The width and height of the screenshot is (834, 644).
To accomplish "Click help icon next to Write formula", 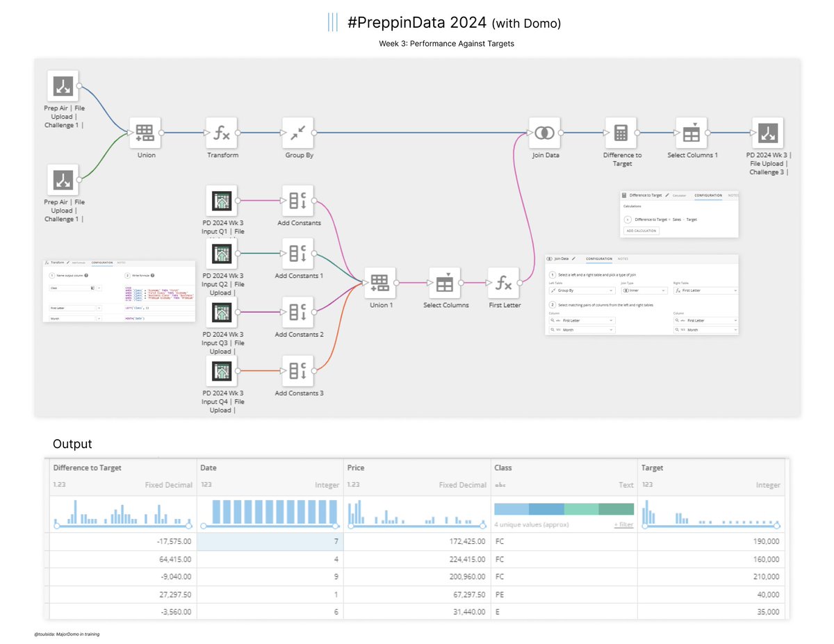I will (x=152, y=275).
